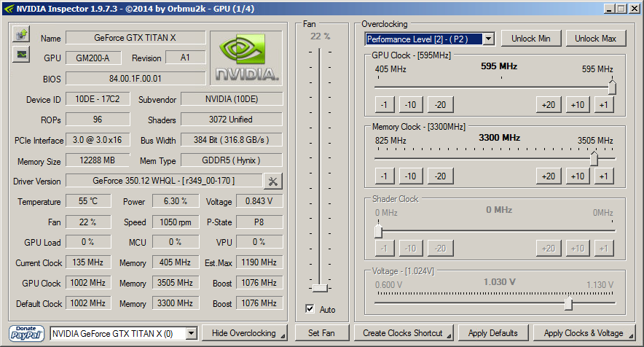The image size is (644, 347).
Task: Click the Shader Clock slider handle
Action: (378, 231)
